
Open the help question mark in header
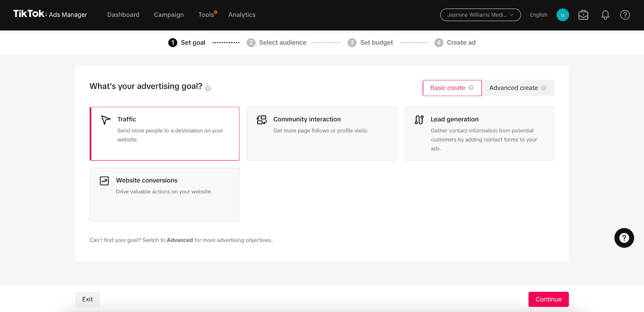point(625,15)
